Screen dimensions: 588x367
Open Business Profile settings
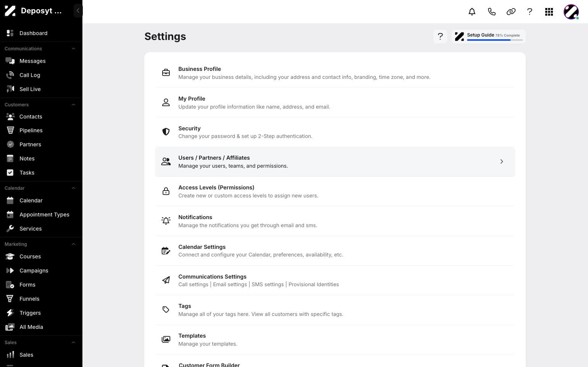point(335,73)
